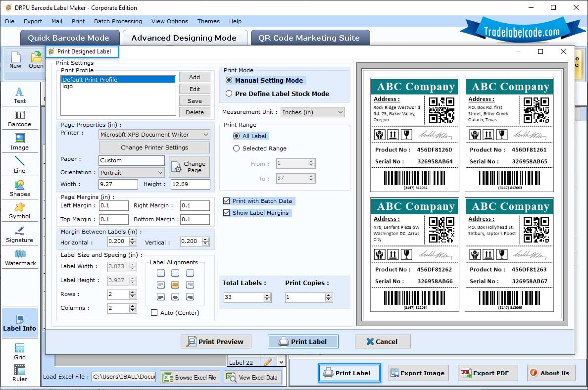
Task: Open Measurement Unit dropdown
Action: (x=312, y=112)
